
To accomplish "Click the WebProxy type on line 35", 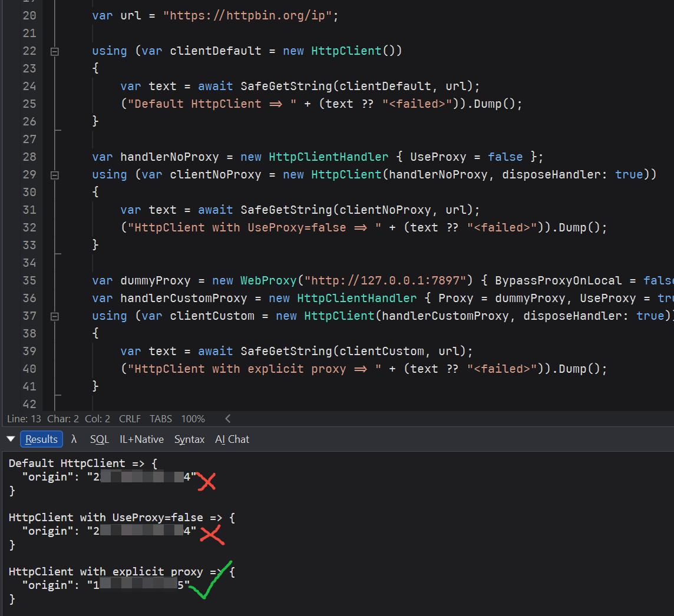I will [268, 280].
